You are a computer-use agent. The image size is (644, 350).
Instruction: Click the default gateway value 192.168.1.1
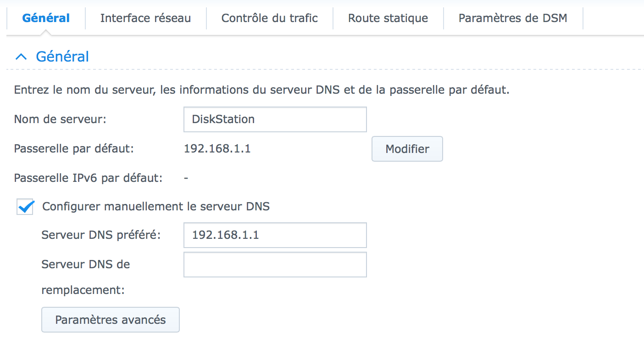pyautogui.click(x=217, y=149)
